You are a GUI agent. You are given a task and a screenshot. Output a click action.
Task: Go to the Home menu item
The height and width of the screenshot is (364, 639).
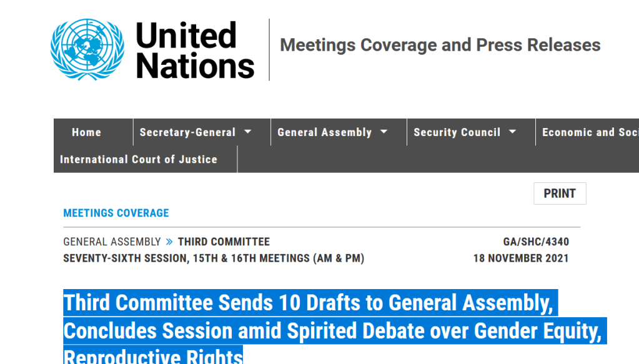86,132
